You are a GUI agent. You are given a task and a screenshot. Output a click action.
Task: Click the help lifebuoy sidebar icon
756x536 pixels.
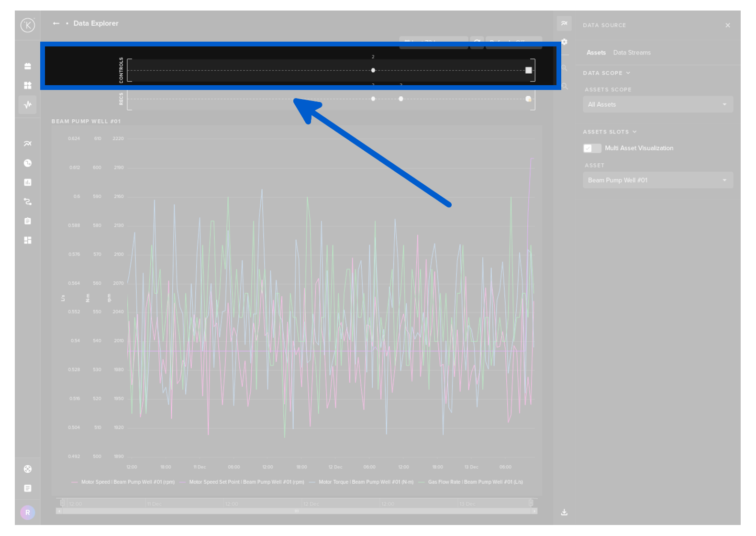(x=28, y=469)
